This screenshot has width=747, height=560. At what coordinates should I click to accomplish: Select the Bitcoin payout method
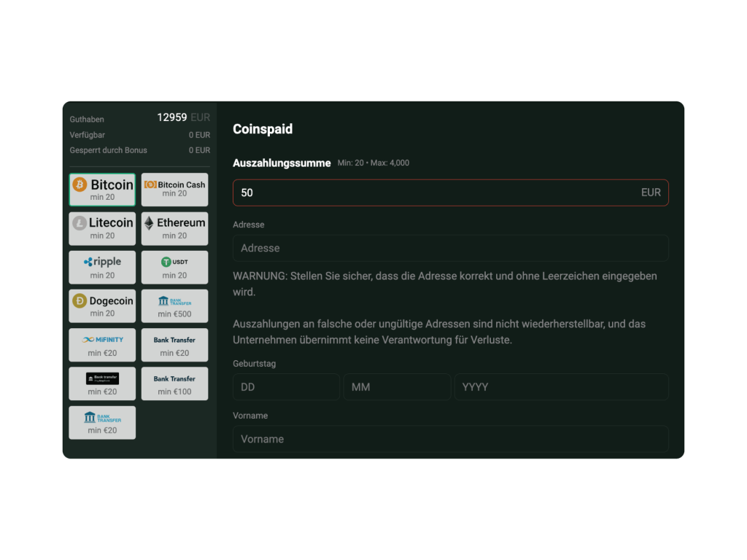point(102,190)
